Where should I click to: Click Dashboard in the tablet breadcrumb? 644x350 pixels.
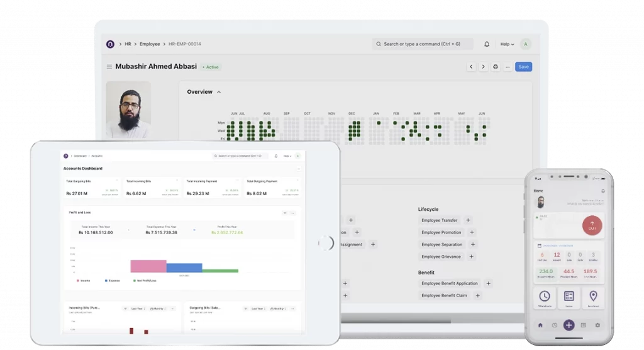(x=80, y=156)
